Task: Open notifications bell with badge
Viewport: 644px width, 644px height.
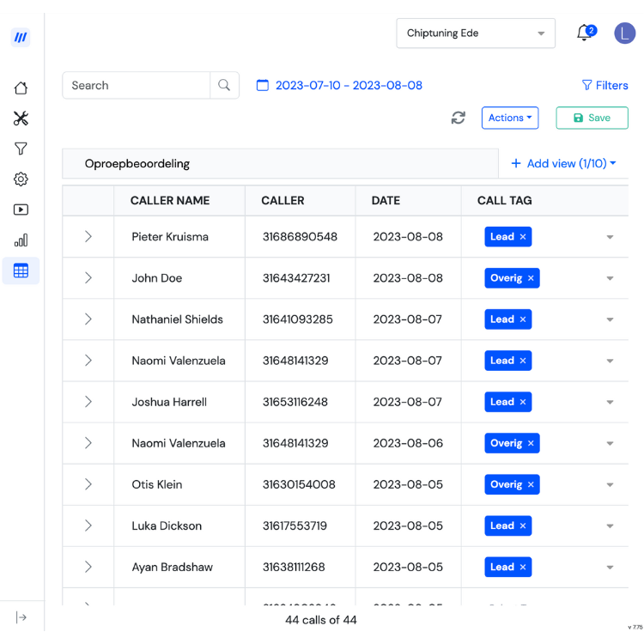Action: point(586,33)
